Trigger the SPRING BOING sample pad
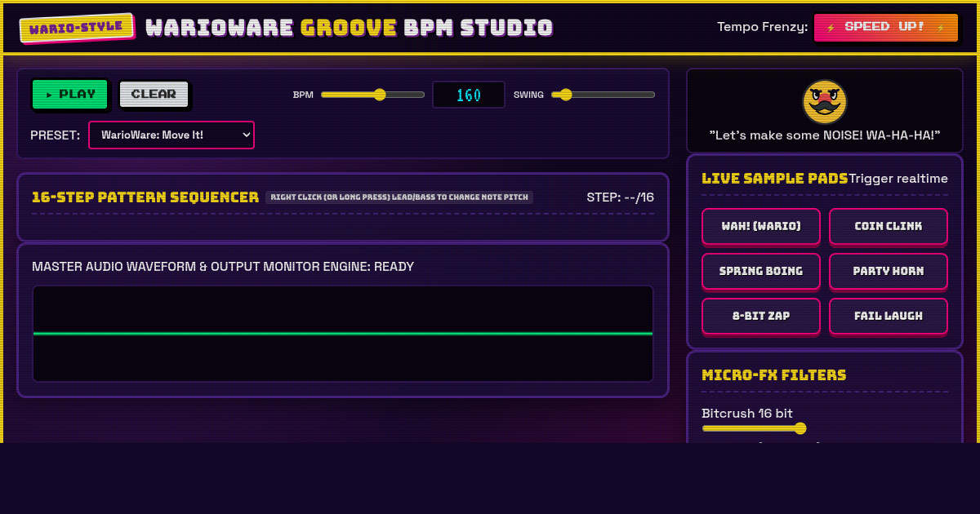 click(761, 271)
